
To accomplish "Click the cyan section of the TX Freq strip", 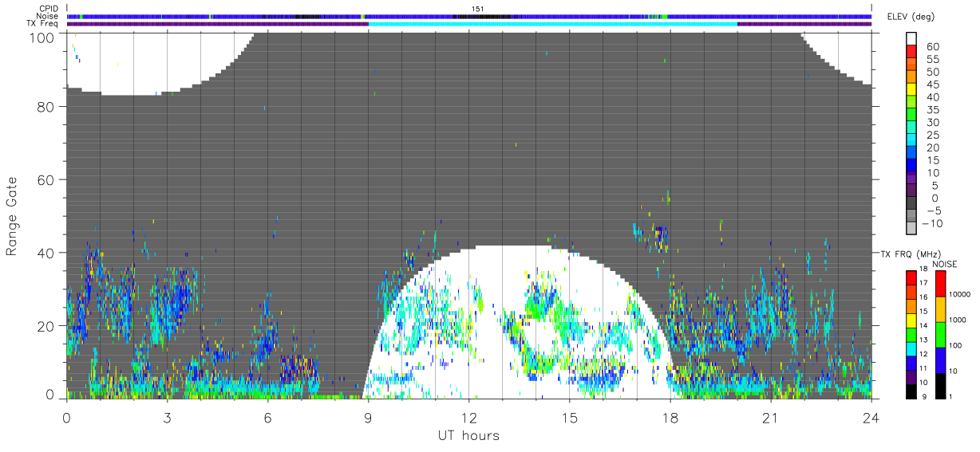I will pos(552,24).
